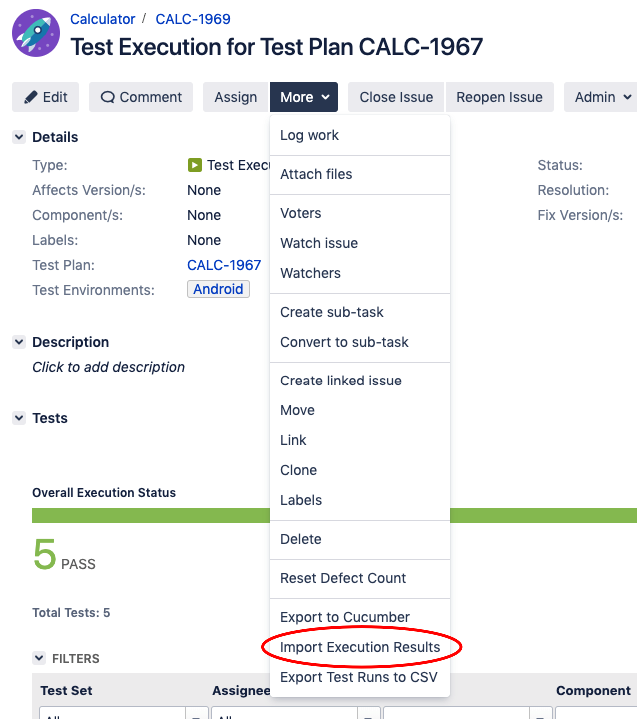This screenshot has height=719, width=637.
Task: Close the More dropdown menu button
Action: tap(304, 97)
